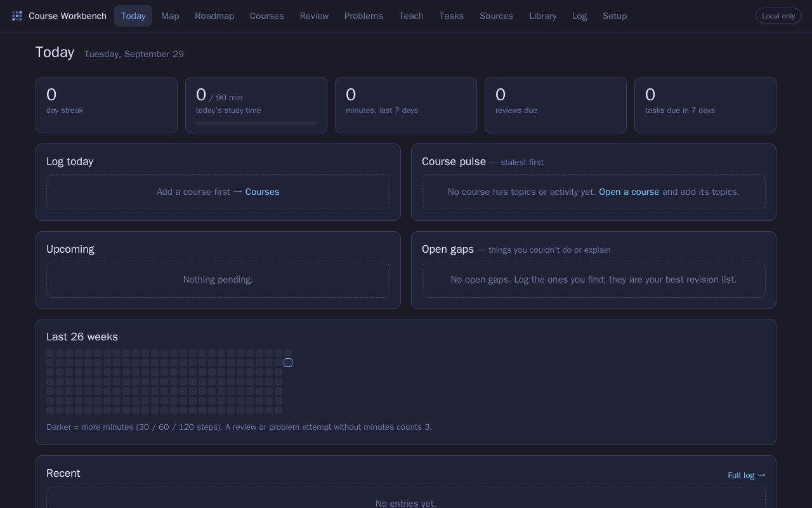Open the Full log link

(x=747, y=475)
